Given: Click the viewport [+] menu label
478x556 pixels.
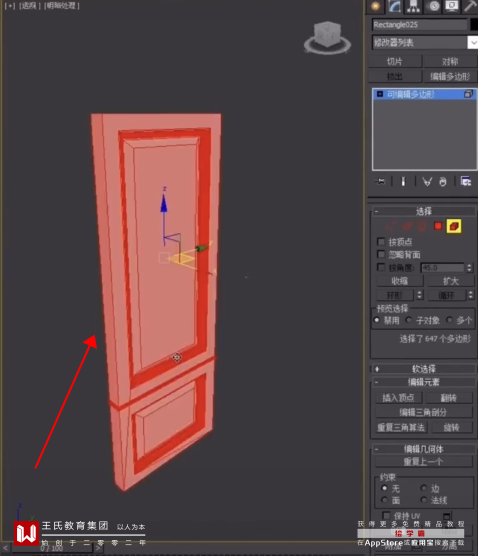Looking at the screenshot, I should pyautogui.click(x=10, y=6).
